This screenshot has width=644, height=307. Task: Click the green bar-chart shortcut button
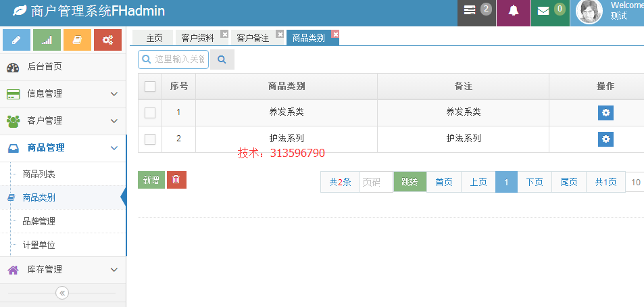click(47, 40)
